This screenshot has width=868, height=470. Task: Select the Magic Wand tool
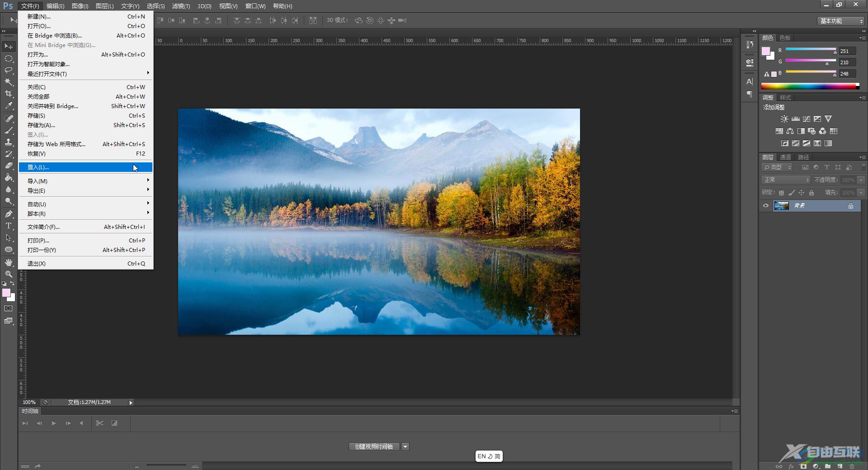tap(9, 82)
